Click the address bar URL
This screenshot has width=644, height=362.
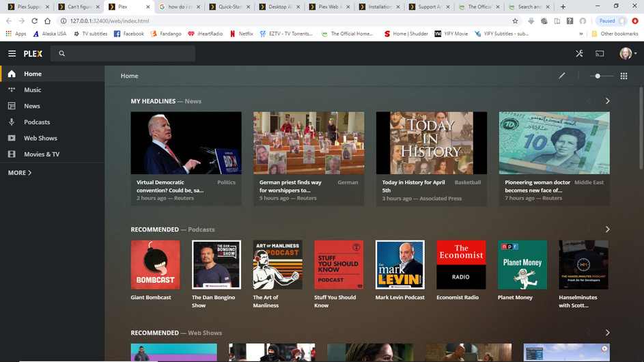point(110,21)
